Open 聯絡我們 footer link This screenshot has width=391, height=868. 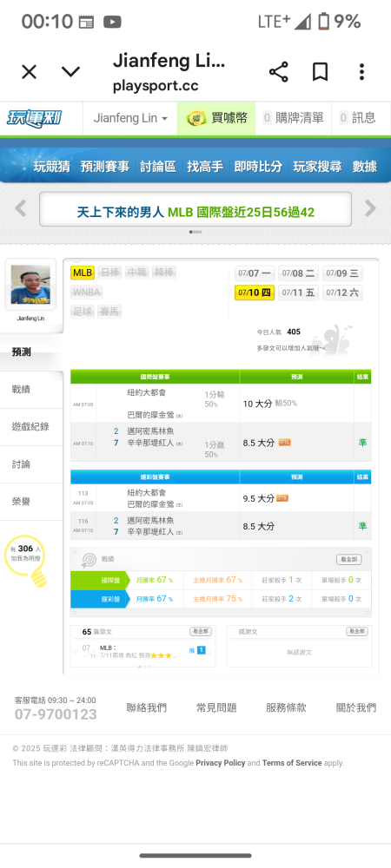(x=146, y=707)
